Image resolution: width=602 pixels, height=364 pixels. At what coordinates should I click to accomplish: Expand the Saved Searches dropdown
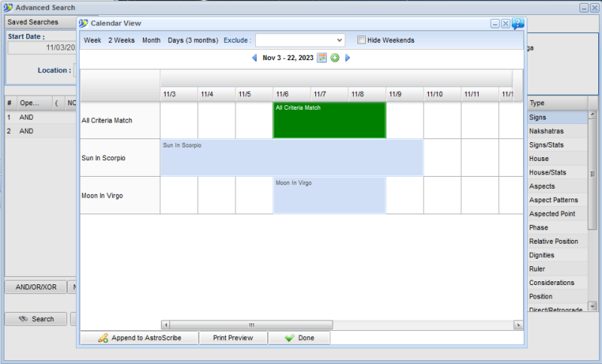coord(41,23)
